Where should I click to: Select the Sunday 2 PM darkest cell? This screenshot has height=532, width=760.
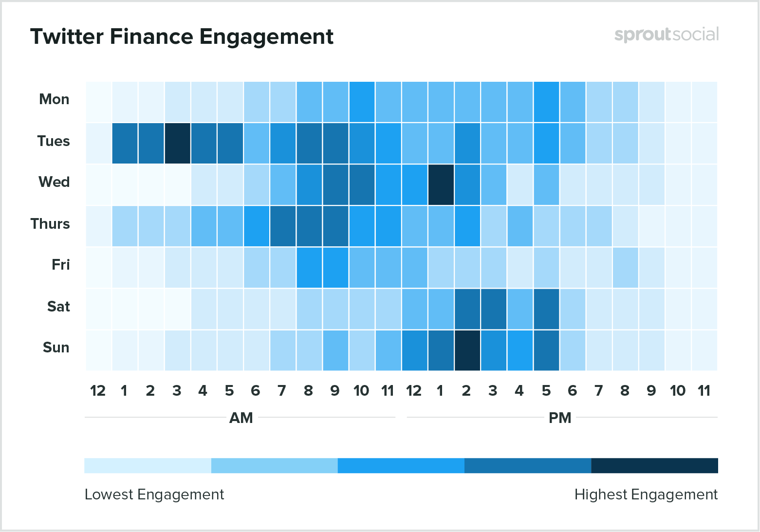(467, 350)
